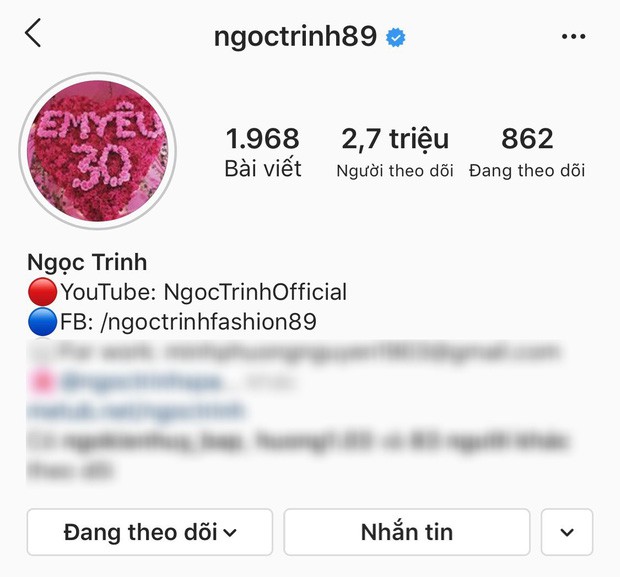Tap the blurred email address line
The width and height of the screenshot is (620, 577).
(x=295, y=352)
